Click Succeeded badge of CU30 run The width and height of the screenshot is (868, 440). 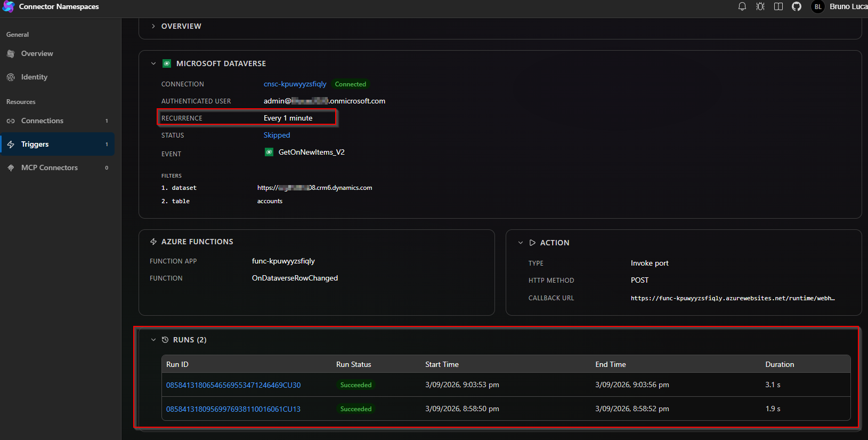coord(356,385)
